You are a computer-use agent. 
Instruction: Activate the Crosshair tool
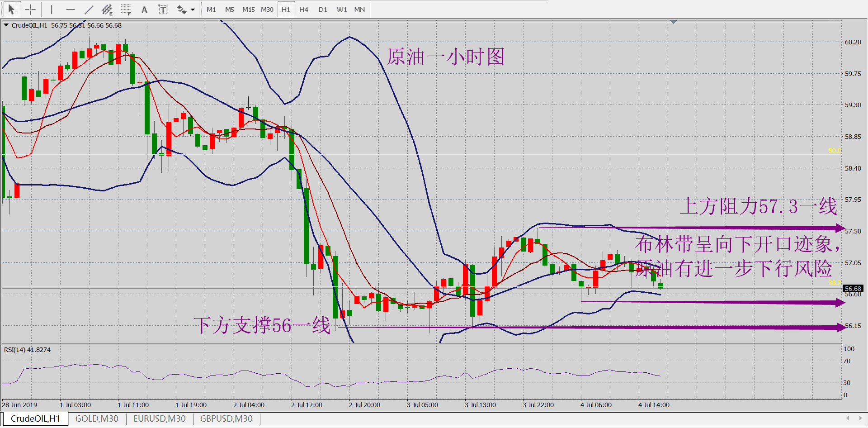(30, 9)
